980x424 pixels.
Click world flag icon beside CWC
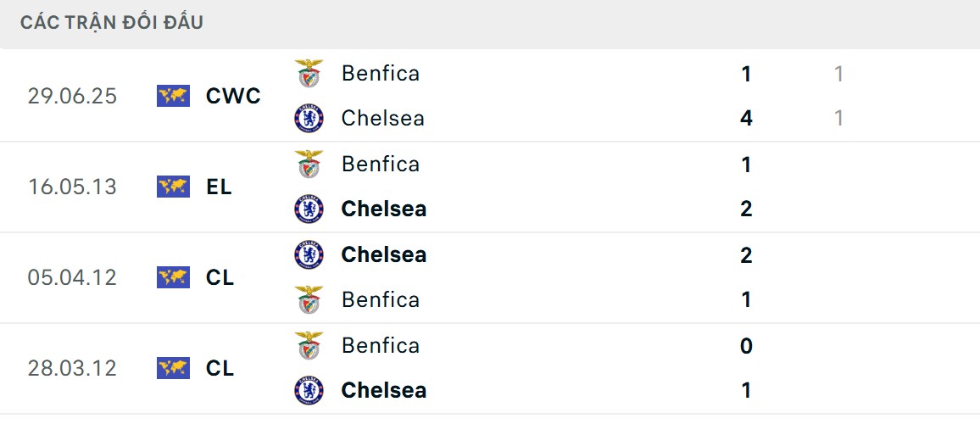[x=173, y=96]
